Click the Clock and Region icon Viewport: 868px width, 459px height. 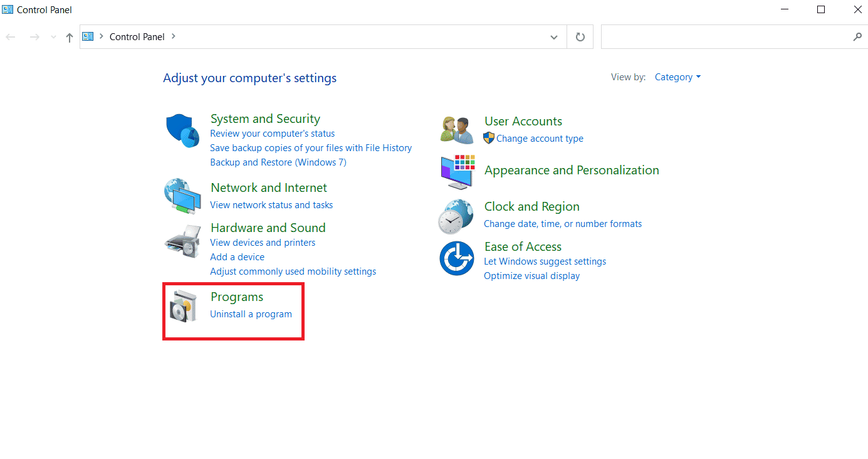456,216
